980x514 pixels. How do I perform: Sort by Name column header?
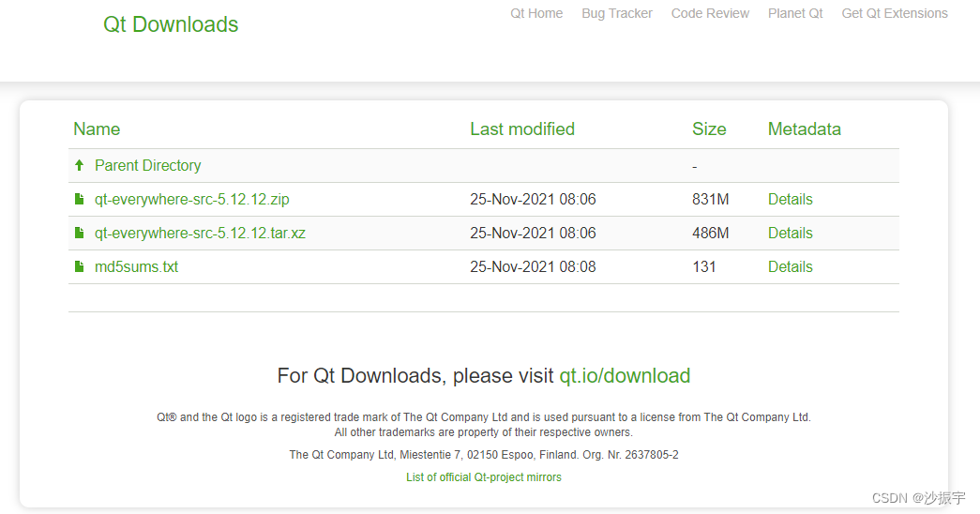97,128
